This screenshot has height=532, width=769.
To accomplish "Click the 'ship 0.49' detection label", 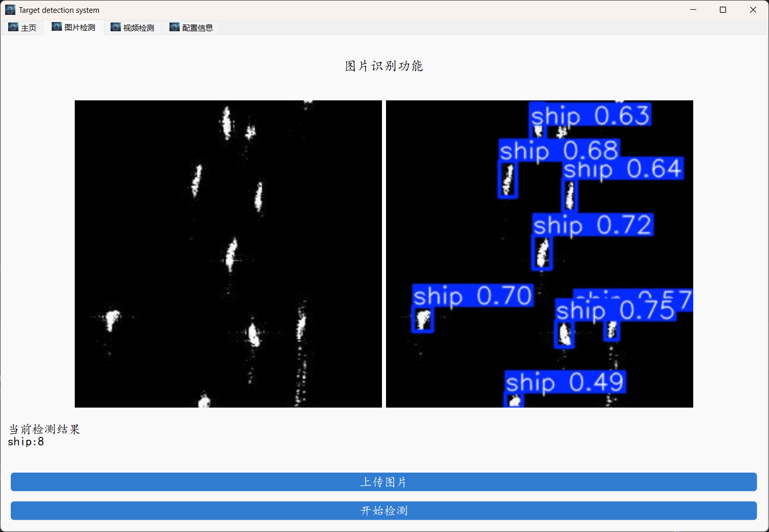I will click(x=565, y=382).
